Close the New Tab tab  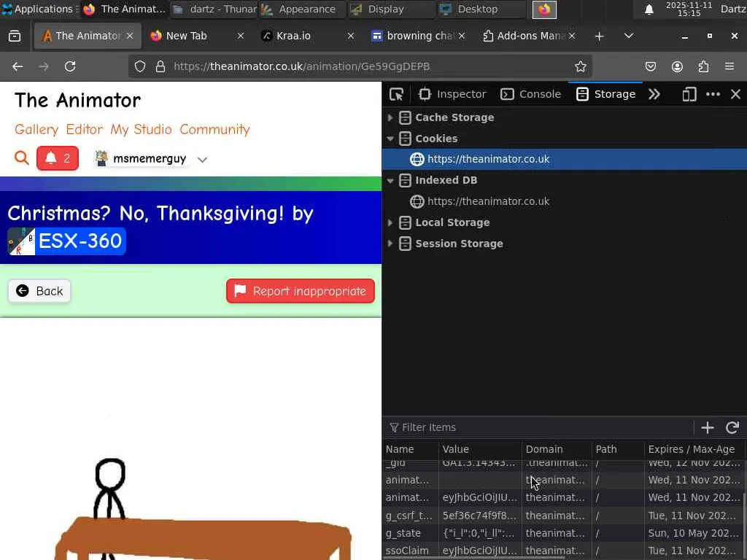click(x=241, y=36)
